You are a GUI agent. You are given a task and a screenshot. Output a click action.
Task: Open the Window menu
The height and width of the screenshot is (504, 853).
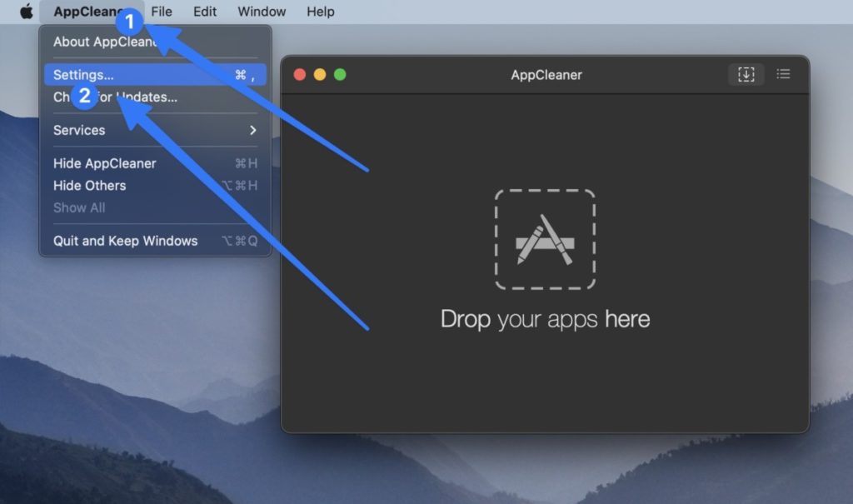[x=262, y=12]
